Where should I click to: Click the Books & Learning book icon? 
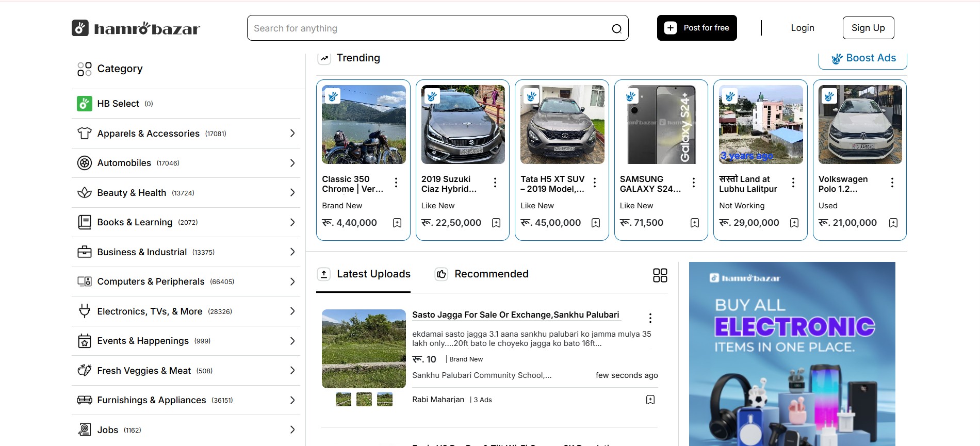[x=85, y=222]
